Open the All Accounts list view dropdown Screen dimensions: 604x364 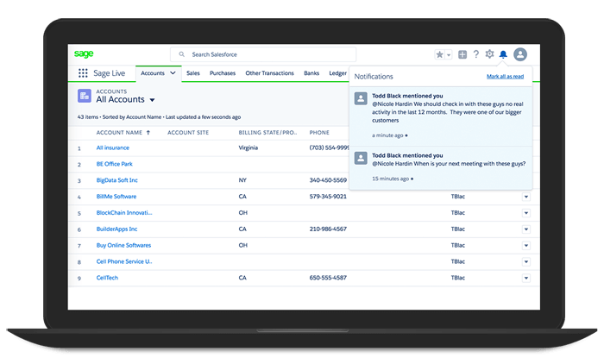(152, 100)
